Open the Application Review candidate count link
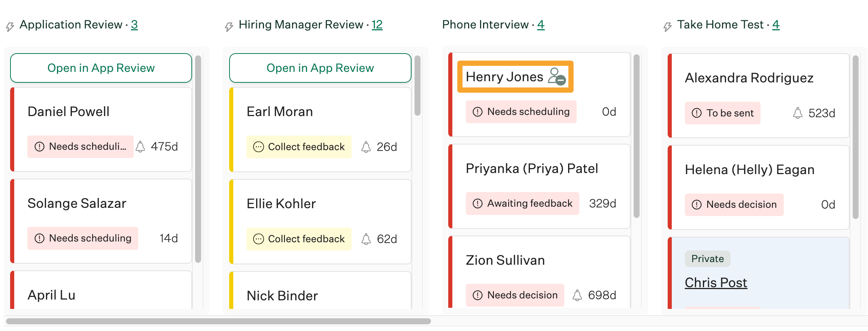The height and width of the screenshot is (331, 868). coord(134,25)
